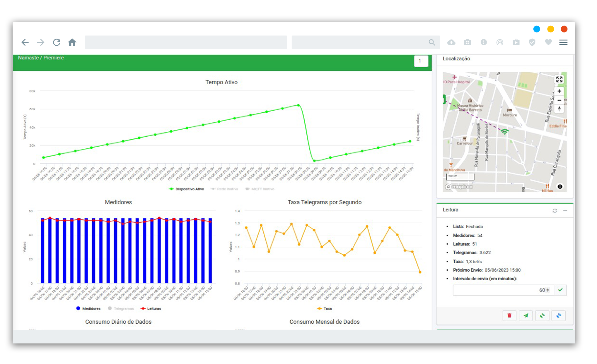Click the browser address bar field
The width and height of the screenshot is (597, 364).
186,42
